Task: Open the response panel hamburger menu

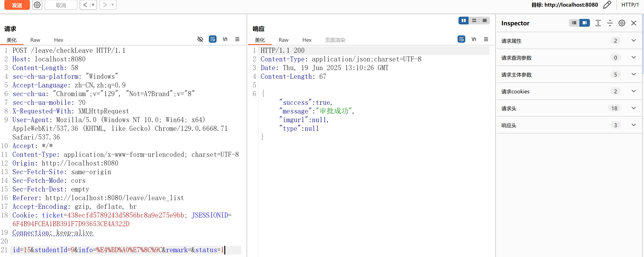Action: pyautogui.click(x=486, y=39)
